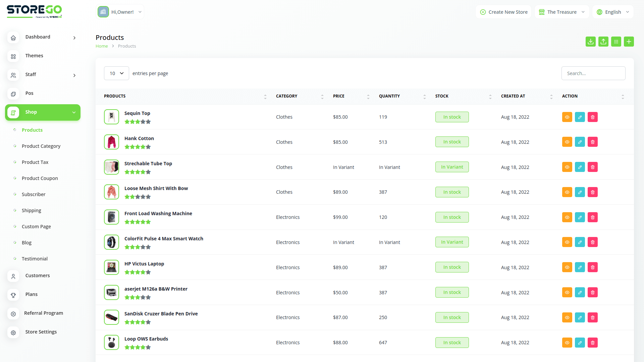Click Home breadcrumb link
The image size is (644, 362).
(x=102, y=46)
